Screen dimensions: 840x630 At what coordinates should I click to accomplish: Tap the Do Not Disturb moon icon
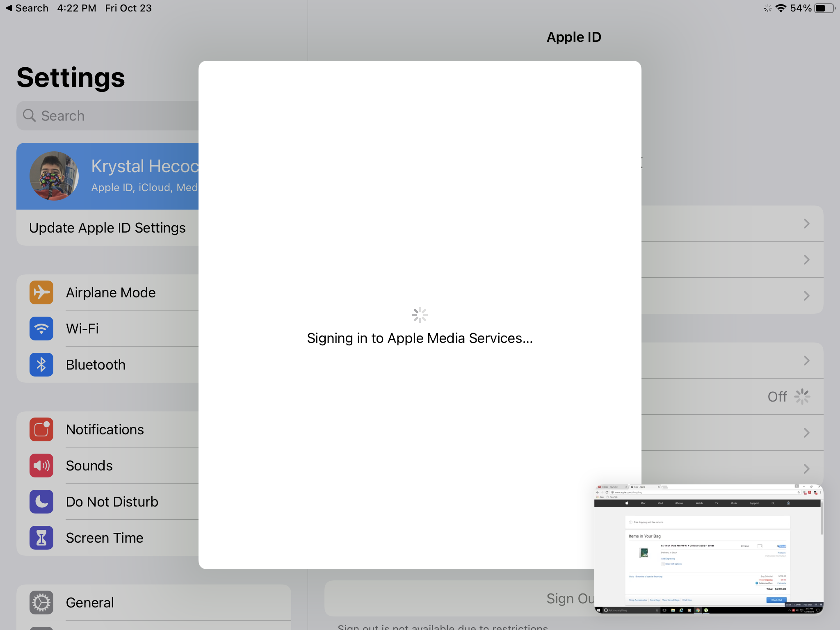point(41,502)
